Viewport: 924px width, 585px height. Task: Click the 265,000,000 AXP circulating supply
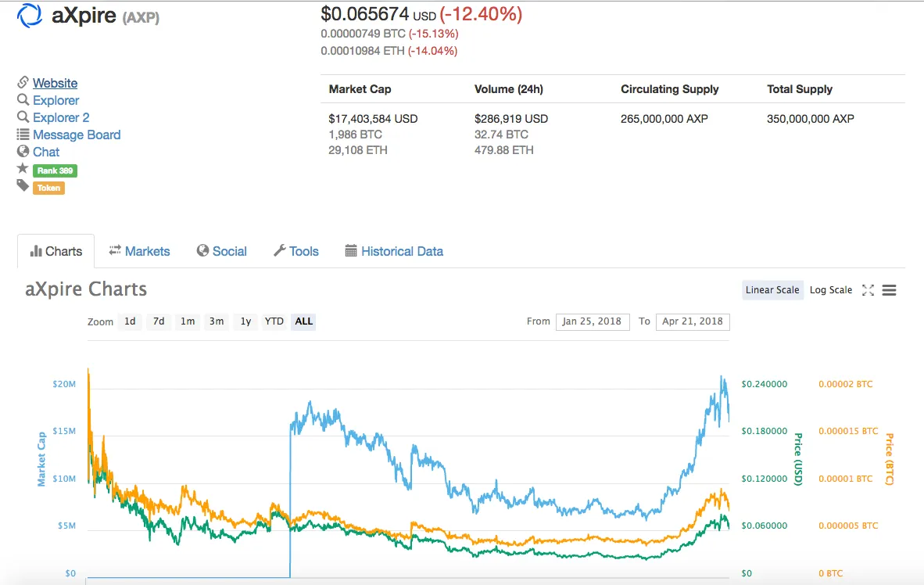664,119
